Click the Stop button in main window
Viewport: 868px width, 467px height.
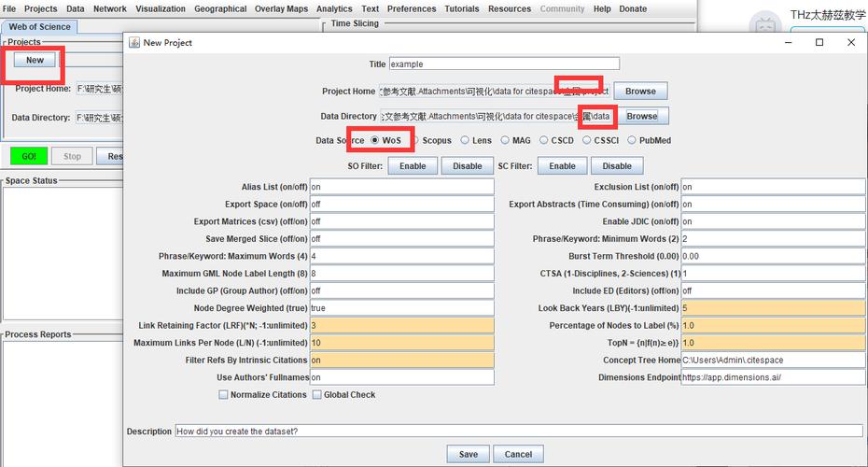[x=72, y=156]
